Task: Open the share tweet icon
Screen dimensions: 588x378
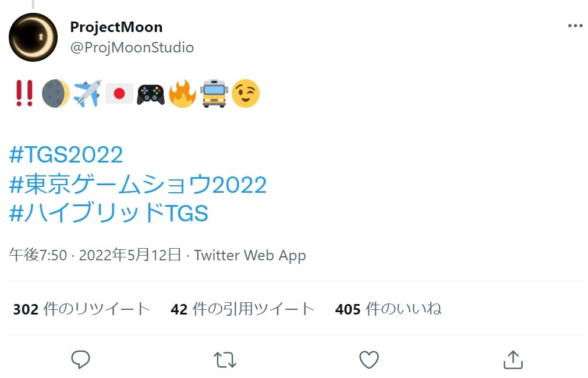Action: [x=513, y=359]
